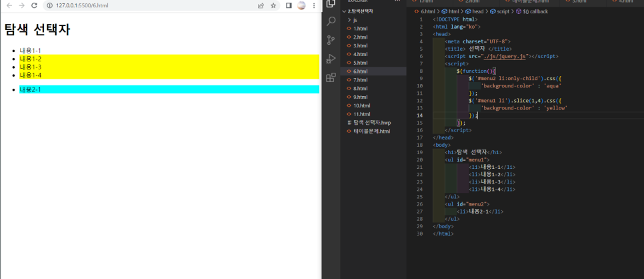Open 테이블문제.html in the explorer
The width and height of the screenshot is (644, 279).
(373, 131)
